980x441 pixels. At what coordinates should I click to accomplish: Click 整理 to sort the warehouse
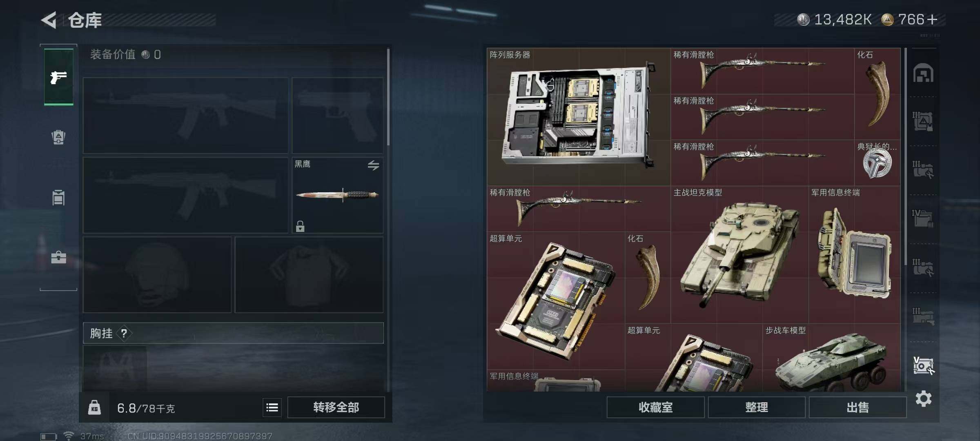757,407
